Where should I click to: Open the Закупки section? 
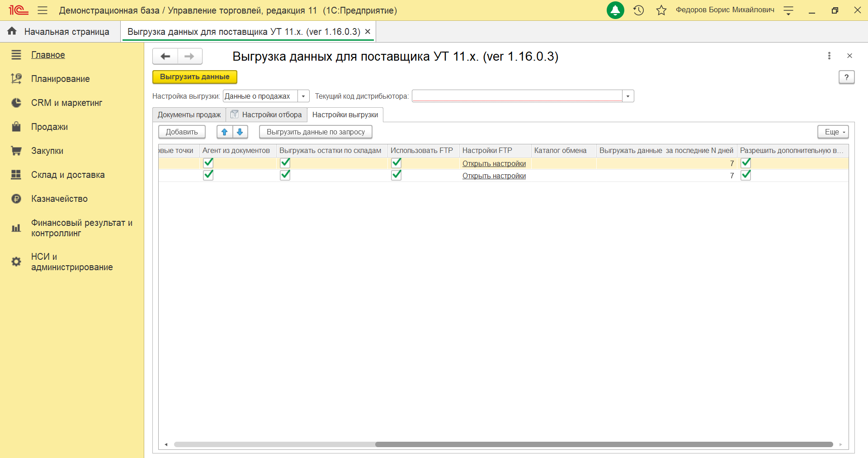(47, 151)
